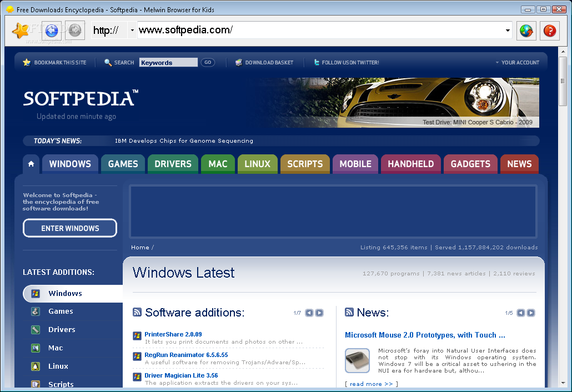This screenshot has height=392, width=572.
Task: Expand the Your Account menu
Action: tap(517, 62)
